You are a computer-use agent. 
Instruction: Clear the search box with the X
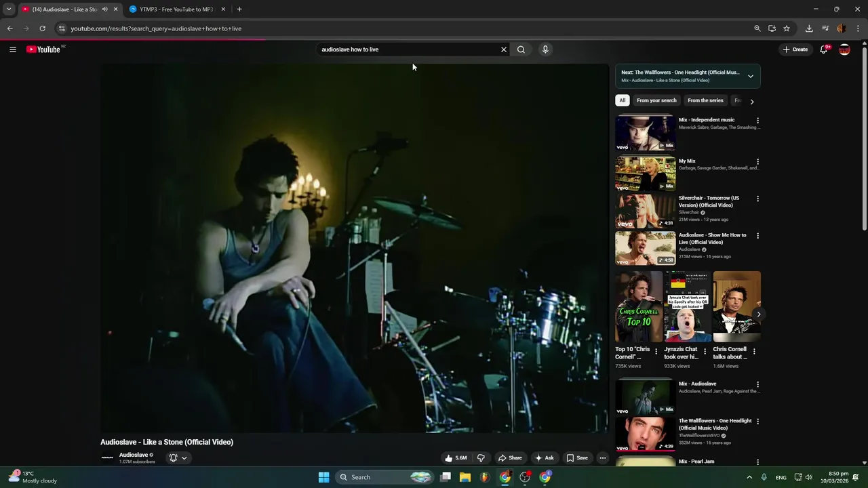[504, 49]
